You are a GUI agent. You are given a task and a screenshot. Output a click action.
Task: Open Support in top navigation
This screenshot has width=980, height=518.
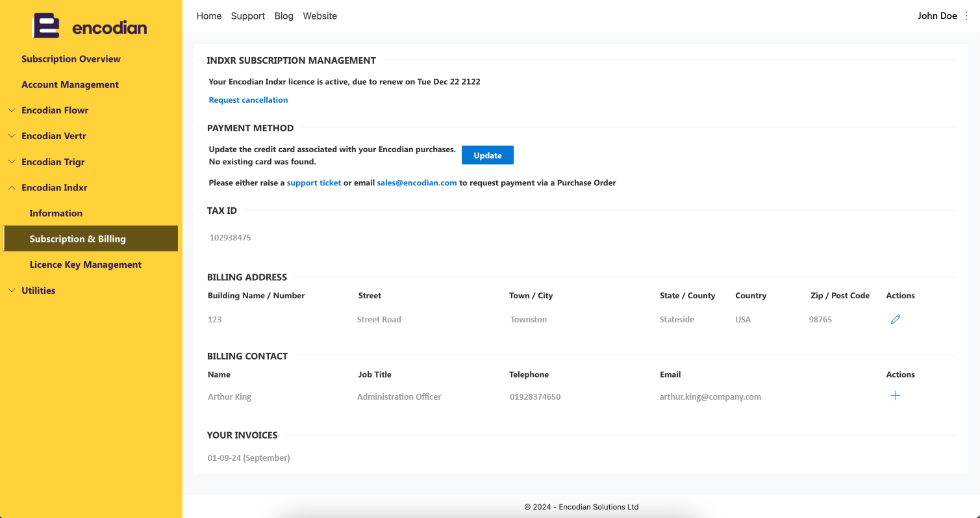click(248, 16)
